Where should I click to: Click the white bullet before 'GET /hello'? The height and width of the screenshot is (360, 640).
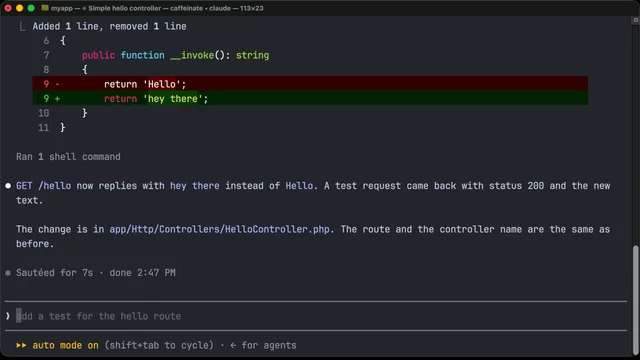click(8, 186)
